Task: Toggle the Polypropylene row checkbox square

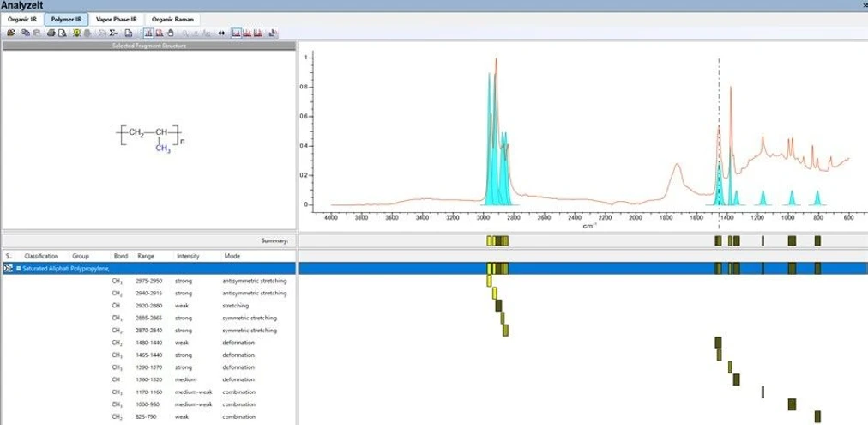Action: [18, 268]
